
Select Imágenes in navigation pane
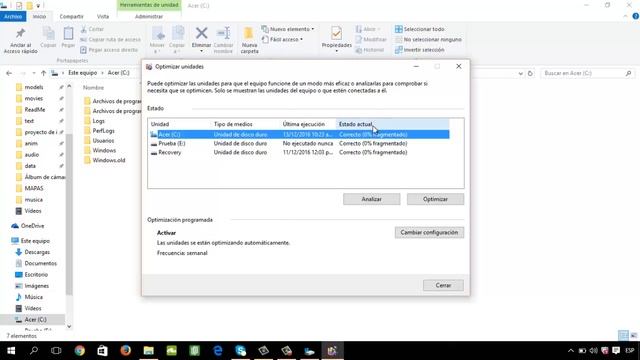pos(36,286)
